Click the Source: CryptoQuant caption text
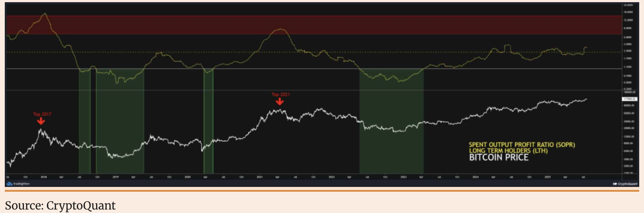This screenshot has width=644, height=213. [60, 205]
